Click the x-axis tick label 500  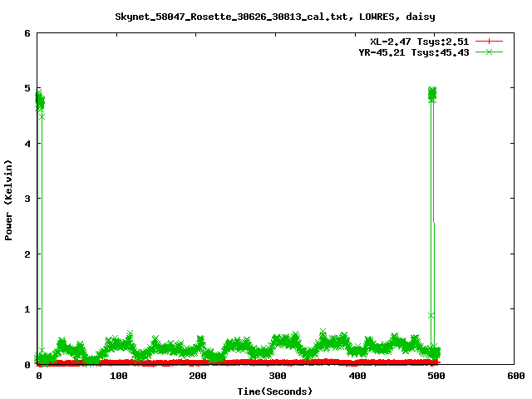tap(436, 376)
